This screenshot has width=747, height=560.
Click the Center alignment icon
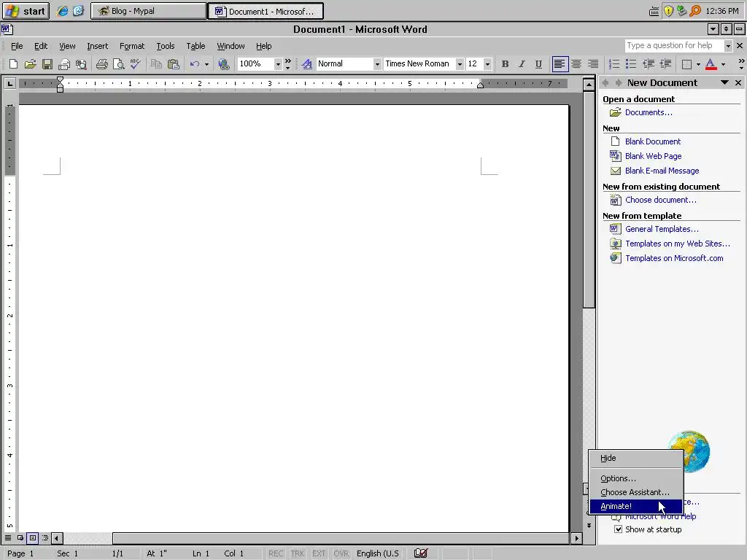tap(576, 64)
